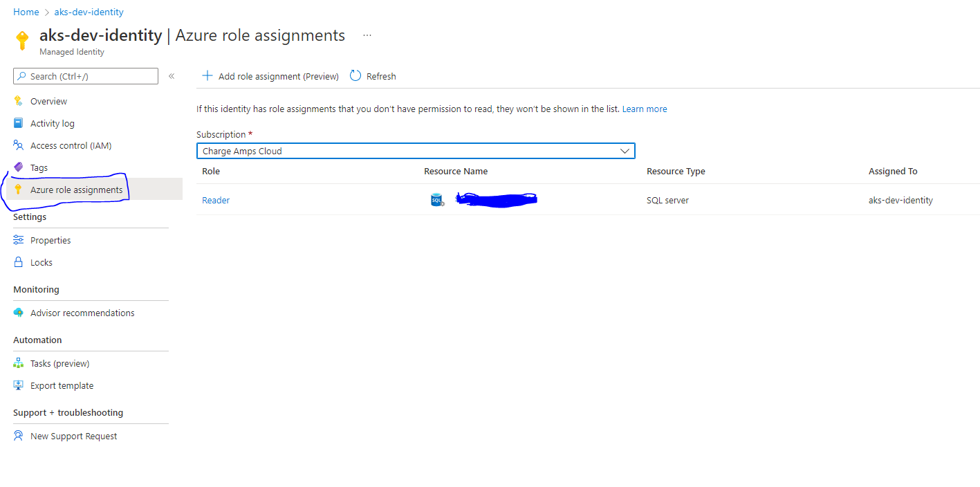Click the Settings section heading
Viewport: 980px width, 487px height.
pyautogui.click(x=30, y=217)
